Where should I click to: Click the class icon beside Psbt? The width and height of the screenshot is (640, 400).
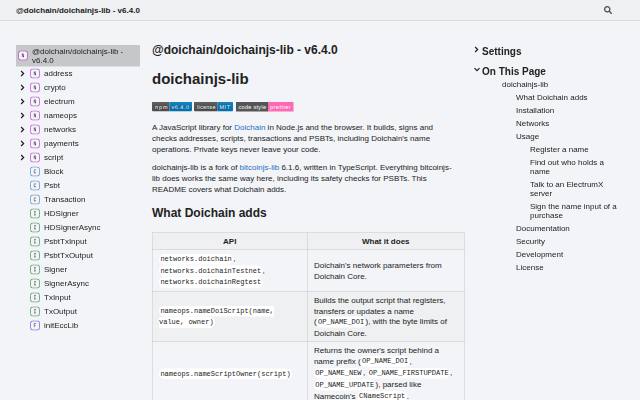tap(35, 185)
